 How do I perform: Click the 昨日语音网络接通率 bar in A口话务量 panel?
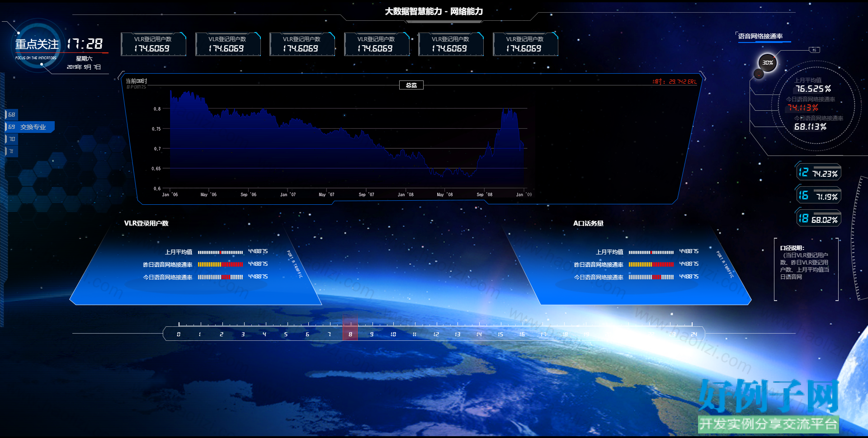coord(651,264)
